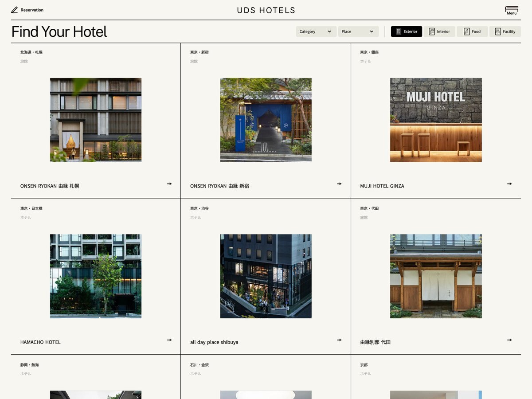Open the HAMACHO HOTEL link
This screenshot has width=532, height=399.
pyautogui.click(x=40, y=342)
